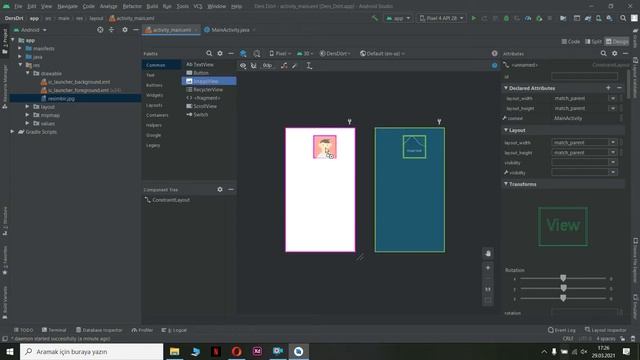This screenshot has height=360, width=640.
Task: Hide the Project panel with minus icon
Action: (136, 30)
